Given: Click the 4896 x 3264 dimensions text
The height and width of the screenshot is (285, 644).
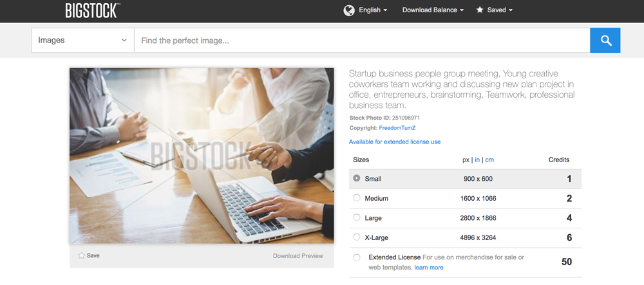Looking at the screenshot, I should click(478, 238).
